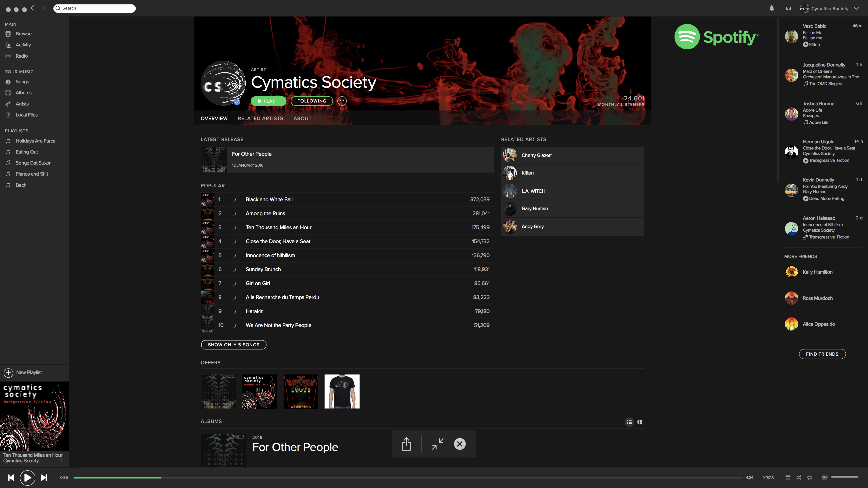Toggle the Following button
868x488 pixels.
pyautogui.click(x=312, y=101)
